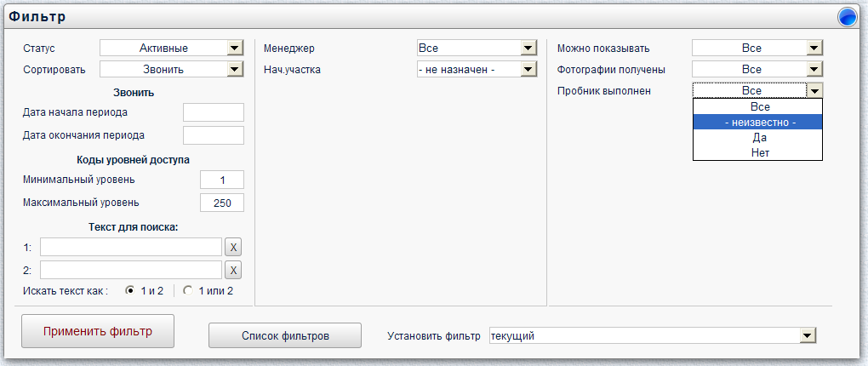868x366 pixels.
Task: Click the Коды уровней доступа heading
Action: coord(133,159)
